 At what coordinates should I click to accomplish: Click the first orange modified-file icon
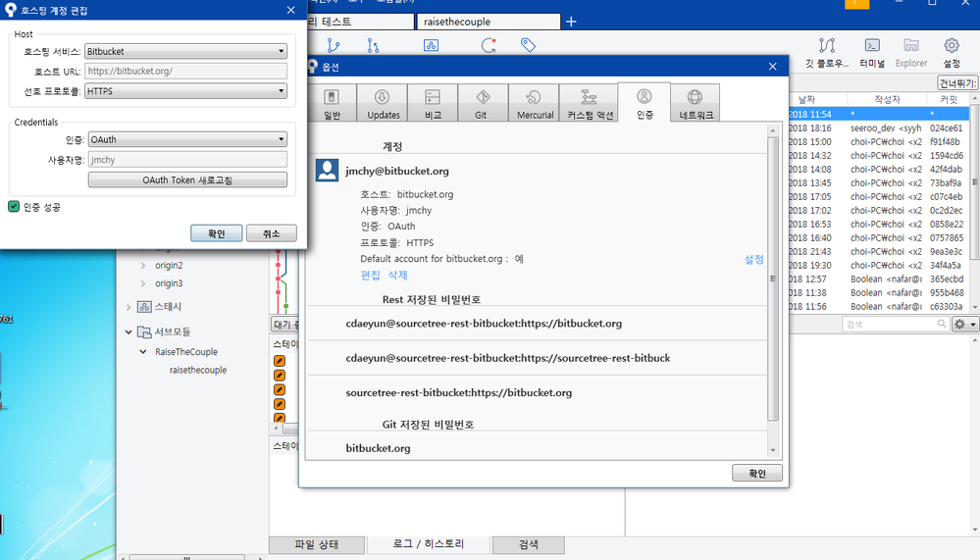(x=280, y=361)
